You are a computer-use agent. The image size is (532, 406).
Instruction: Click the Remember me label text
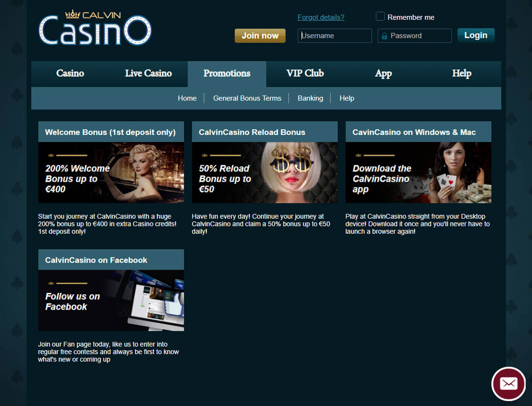(411, 17)
